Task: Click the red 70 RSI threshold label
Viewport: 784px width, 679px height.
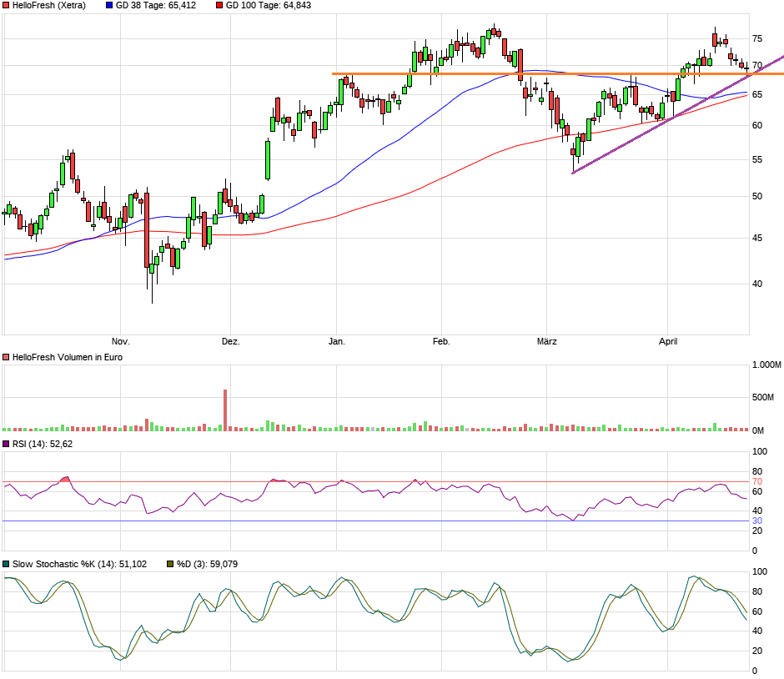Action: pyautogui.click(x=757, y=481)
